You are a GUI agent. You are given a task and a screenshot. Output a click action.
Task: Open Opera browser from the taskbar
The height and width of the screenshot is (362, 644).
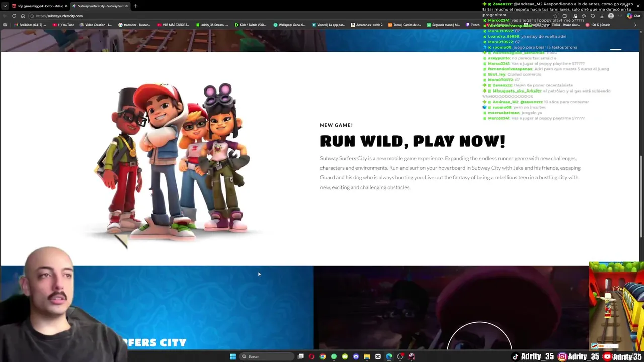tap(311, 356)
